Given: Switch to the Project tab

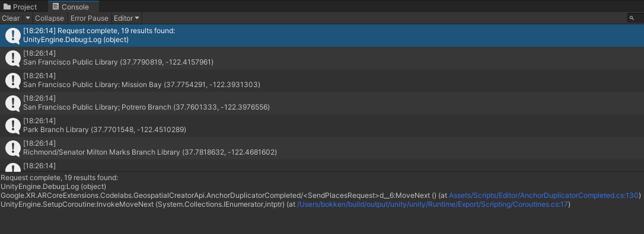Looking at the screenshot, I should point(21,7).
